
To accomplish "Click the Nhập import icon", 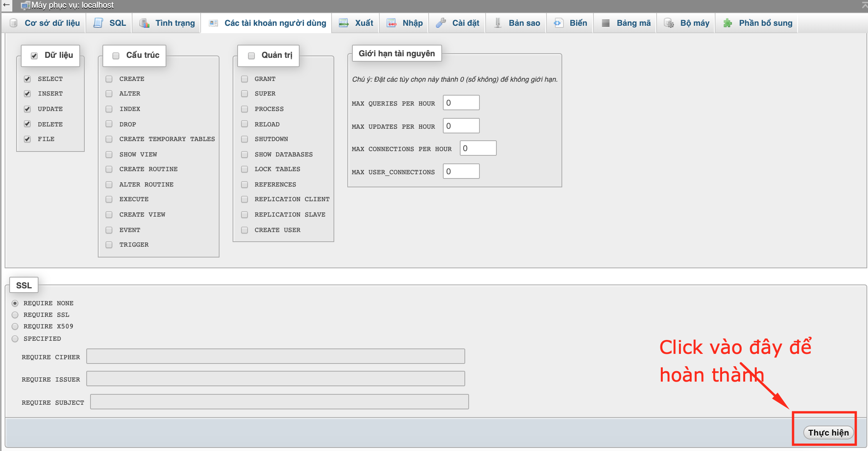I will pyautogui.click(x=391, y=23).
